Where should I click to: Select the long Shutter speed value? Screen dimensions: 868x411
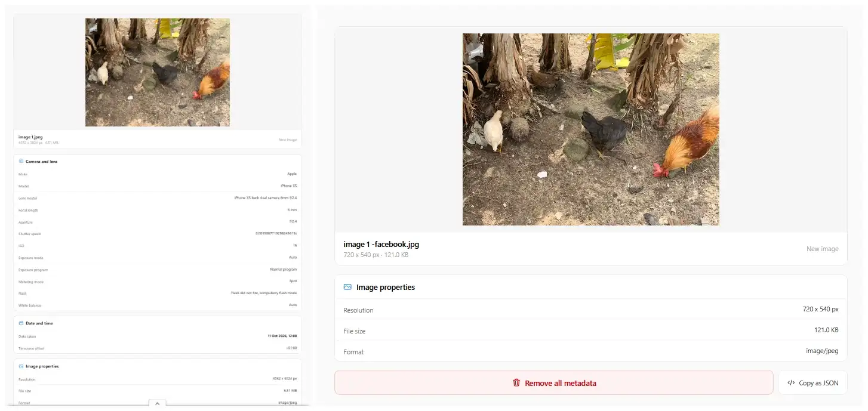pos(276,233)
